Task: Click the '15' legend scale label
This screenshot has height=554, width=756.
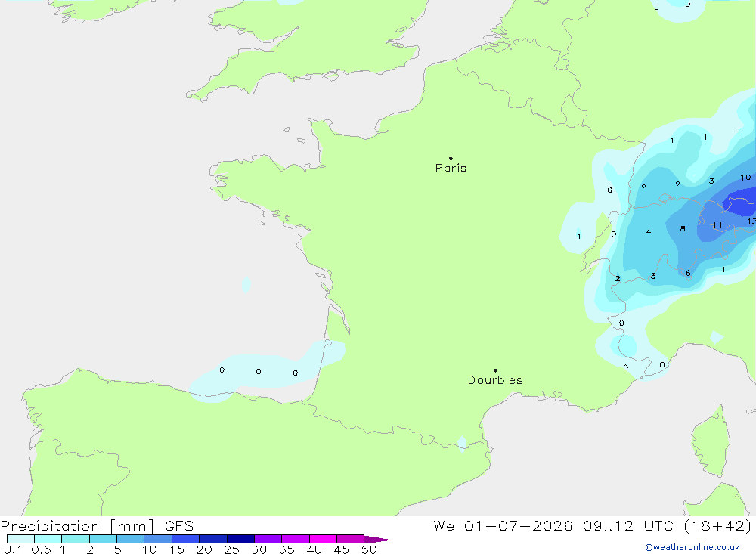Action: 177,549
